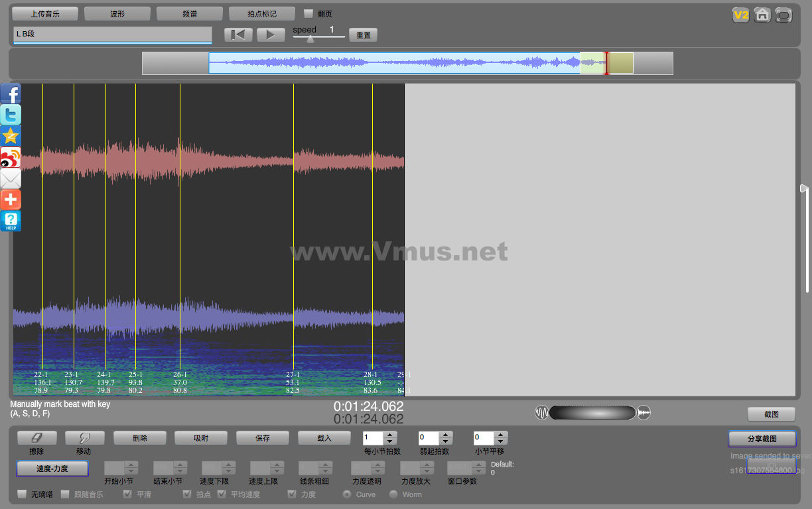Click the 分享截图 share screenshot button
Screen dimensions: 812x509
point(762,439)
